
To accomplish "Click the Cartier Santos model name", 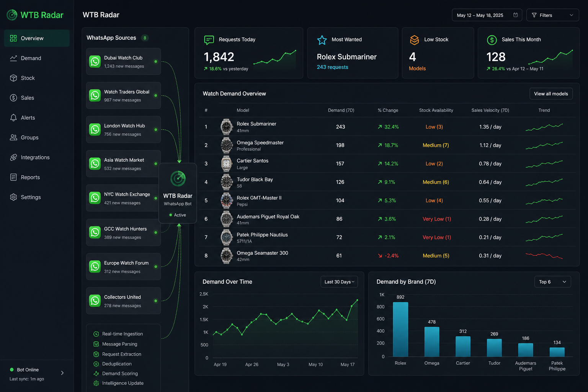I will (253, 161).
